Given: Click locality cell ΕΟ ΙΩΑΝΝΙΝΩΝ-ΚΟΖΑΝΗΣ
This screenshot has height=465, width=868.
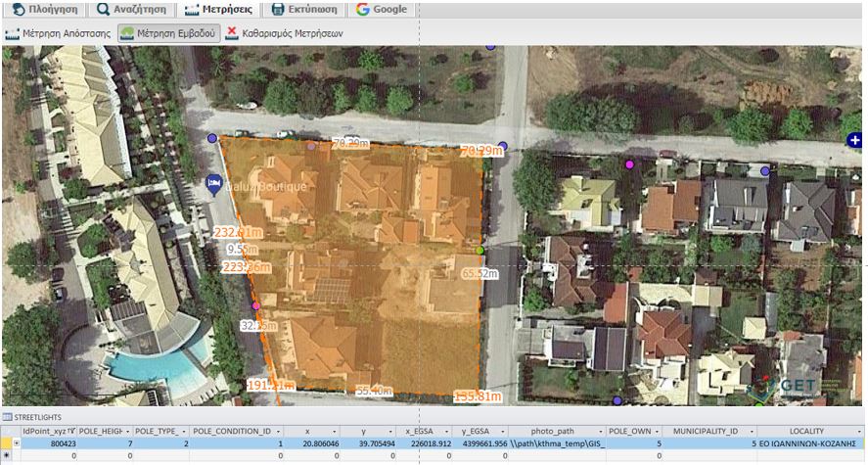Looking at the screenshot, I should point(810,444).
